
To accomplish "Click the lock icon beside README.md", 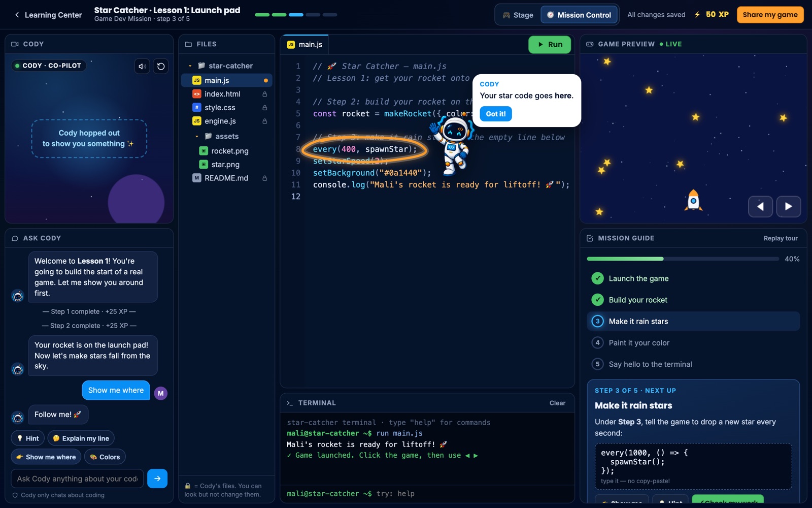I will [264, 178].
